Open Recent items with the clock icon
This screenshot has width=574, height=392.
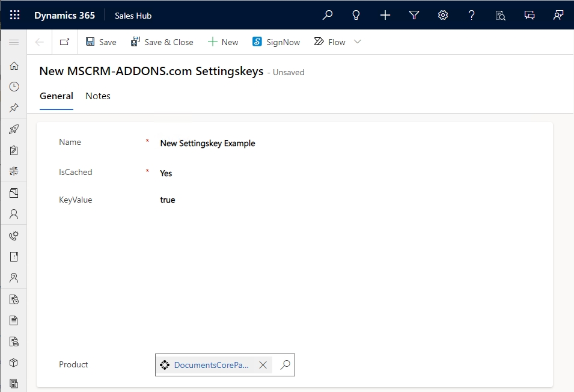[14, 86]
